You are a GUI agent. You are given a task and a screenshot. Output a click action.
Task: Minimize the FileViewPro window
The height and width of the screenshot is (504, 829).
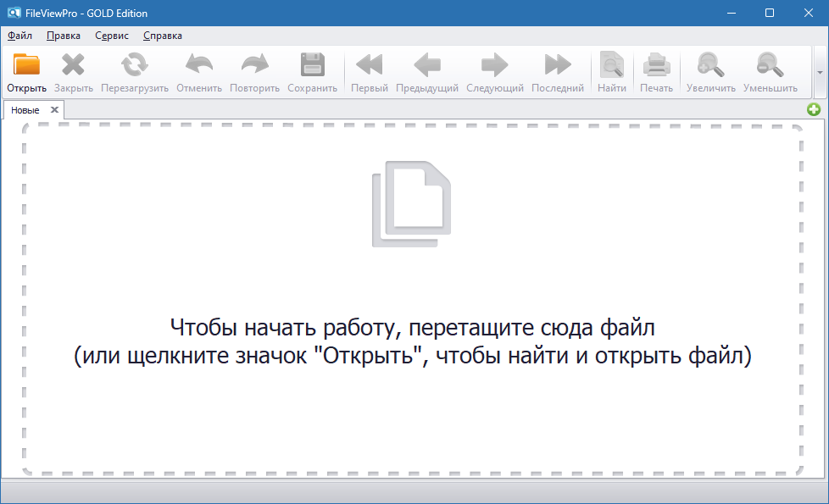(732, 14)
